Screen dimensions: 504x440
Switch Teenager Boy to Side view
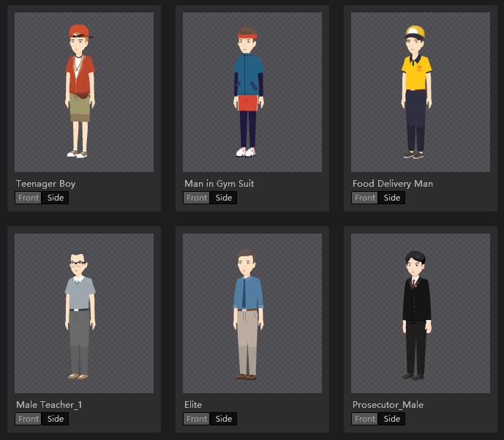[56, 198]
